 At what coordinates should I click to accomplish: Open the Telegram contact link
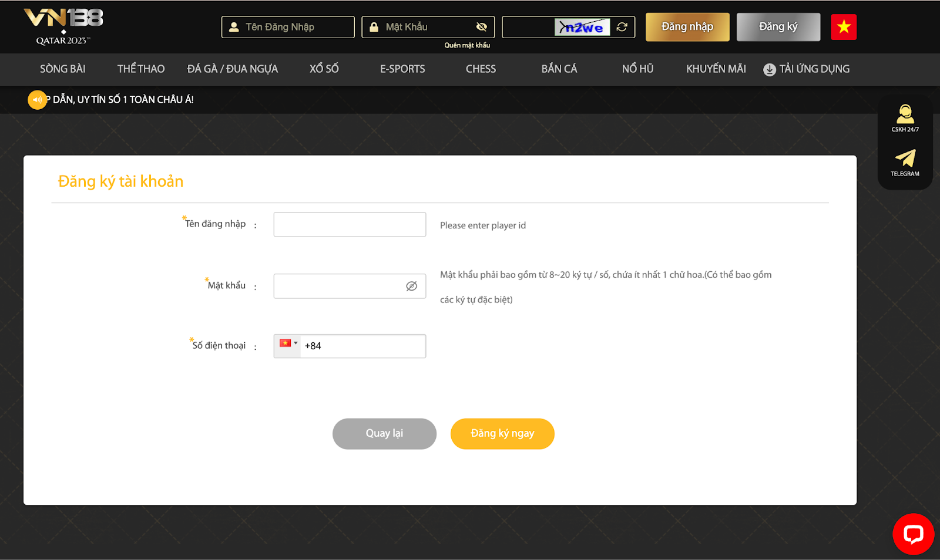click(x=905, y=163)
